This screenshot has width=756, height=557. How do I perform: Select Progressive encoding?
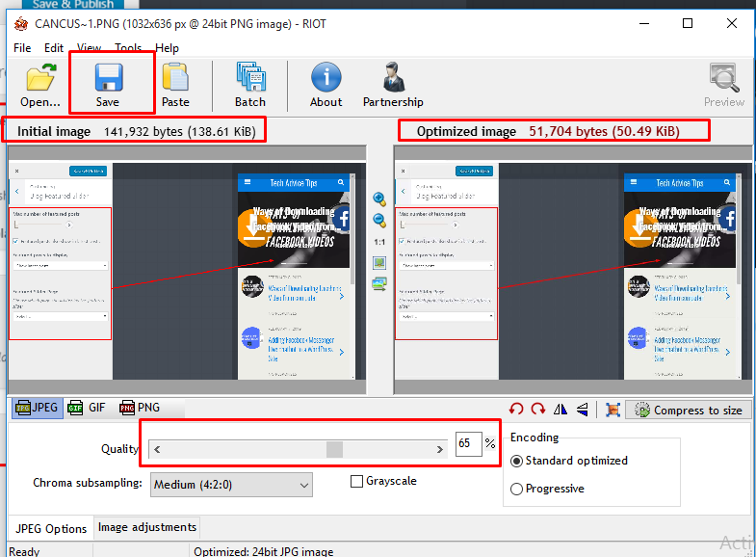pos(516,489)
